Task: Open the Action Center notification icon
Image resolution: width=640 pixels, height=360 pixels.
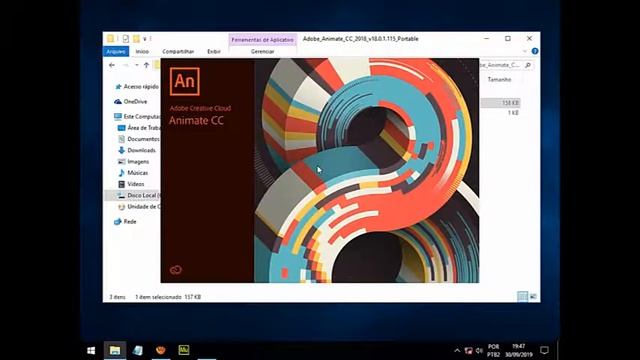Action: (544, 350)
